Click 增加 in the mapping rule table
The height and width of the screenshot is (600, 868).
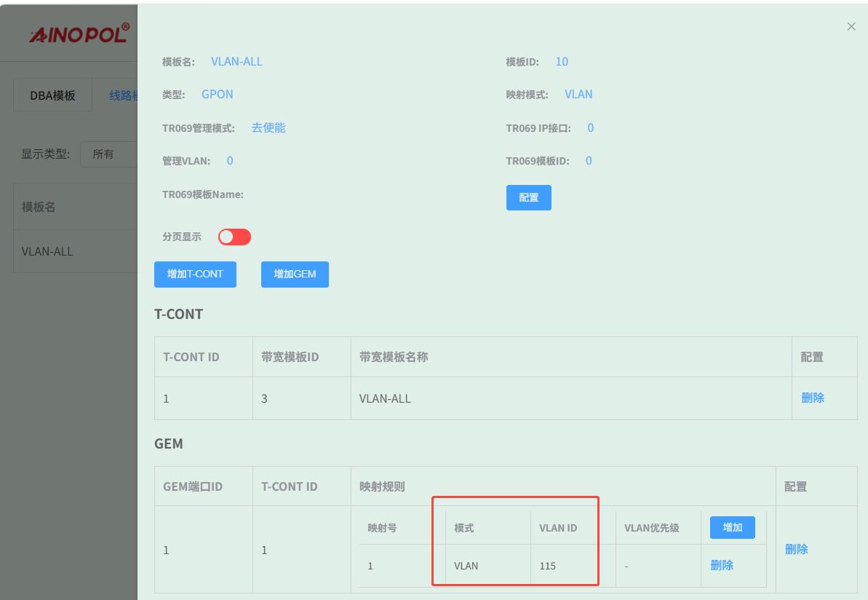click(x=733, y=527)
